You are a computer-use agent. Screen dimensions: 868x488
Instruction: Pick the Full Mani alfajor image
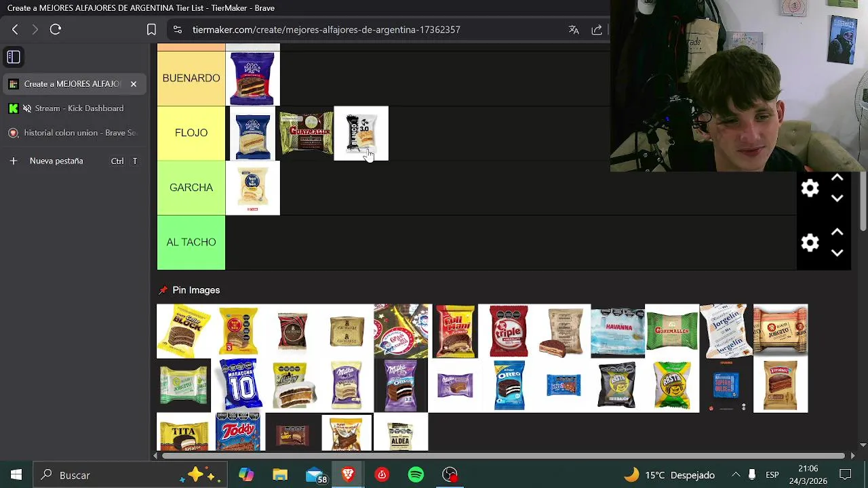[x=455, y=331]
